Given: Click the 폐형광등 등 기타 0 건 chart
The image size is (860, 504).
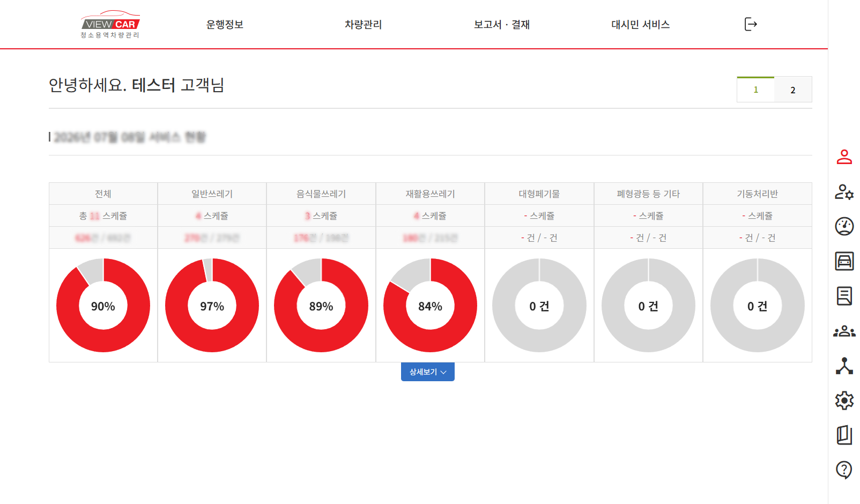Looking at the screenshot, I should 648,306.
